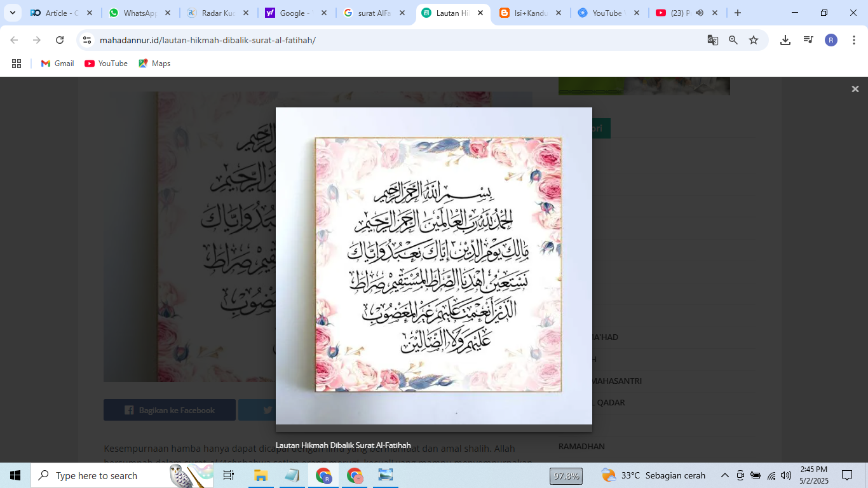
Task: Go forward using the forward arrow
Action: click(x=37, y=40)
